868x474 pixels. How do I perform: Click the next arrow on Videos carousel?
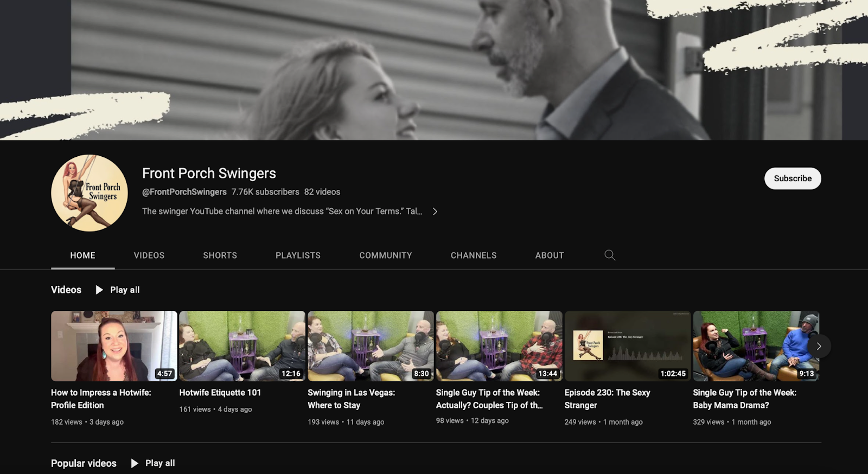(x=819, y=346)
